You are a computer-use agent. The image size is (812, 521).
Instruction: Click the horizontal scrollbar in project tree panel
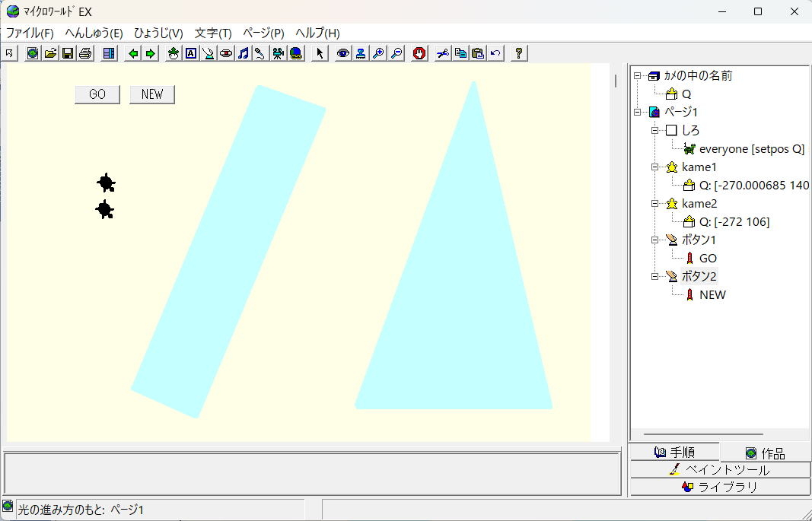point(702,434)
